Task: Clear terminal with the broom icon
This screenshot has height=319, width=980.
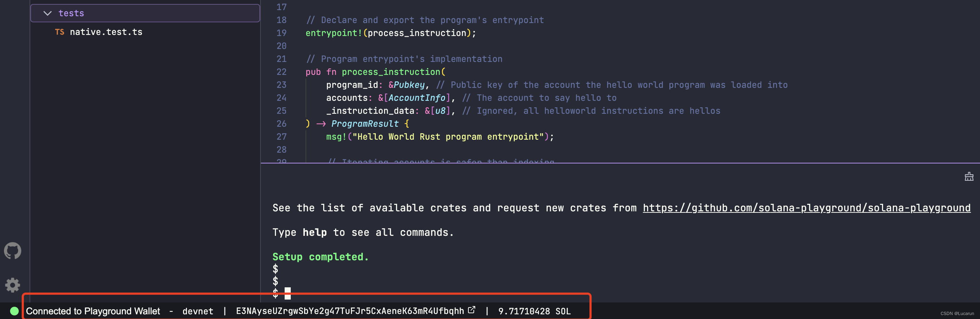Action: tap(968, 176)
